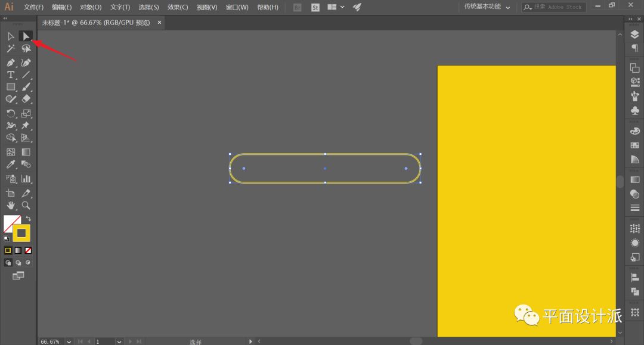This screenshot has width=644, height=345.
Task: Swap fill and stroke colors
Action: [28, 219]
